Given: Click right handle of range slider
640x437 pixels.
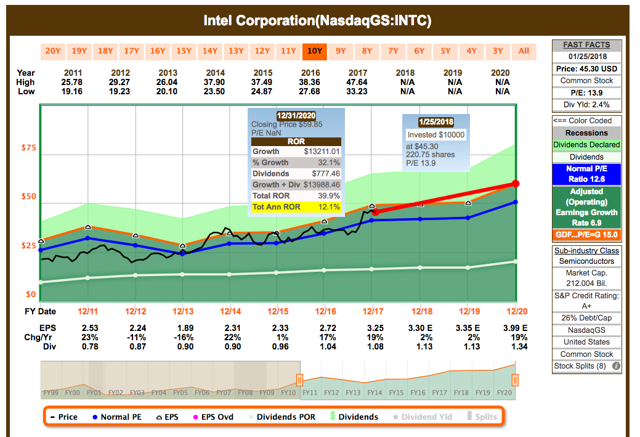Looking at the screenshot, I should tap(515, 380).
